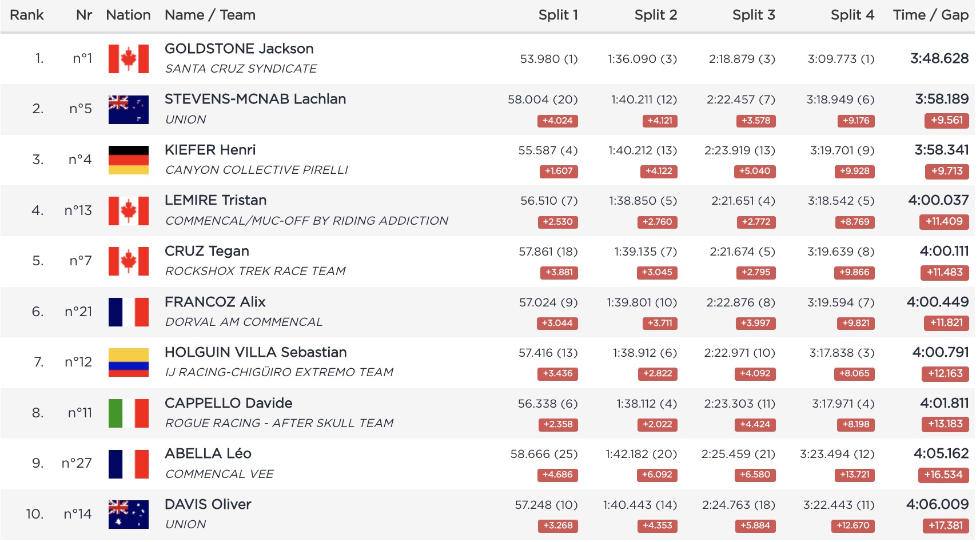Screen dimensions: 980x542
Task: Click Colombian flag next to HOLGUIN VILLA Sebastian
Action: [128, 362]
